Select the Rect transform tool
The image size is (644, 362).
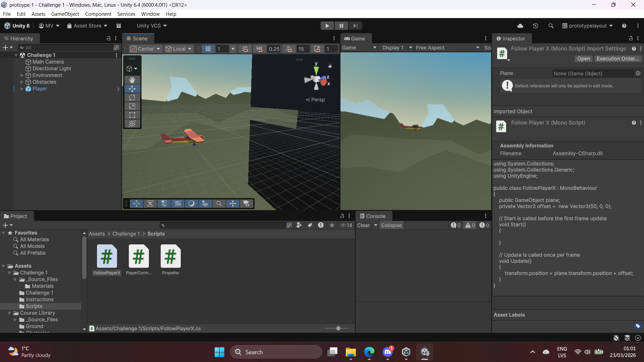pos(132,115)
